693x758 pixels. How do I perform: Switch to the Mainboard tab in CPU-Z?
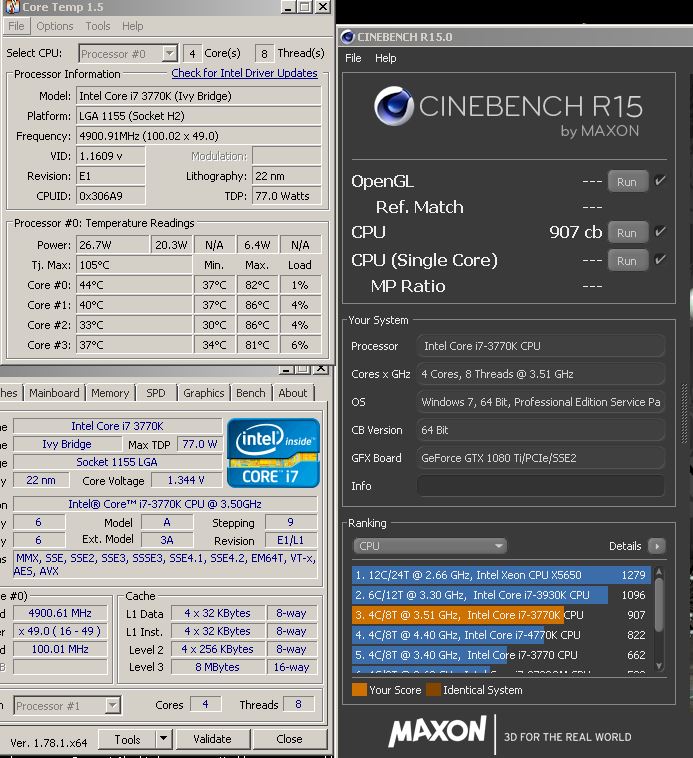54,393
